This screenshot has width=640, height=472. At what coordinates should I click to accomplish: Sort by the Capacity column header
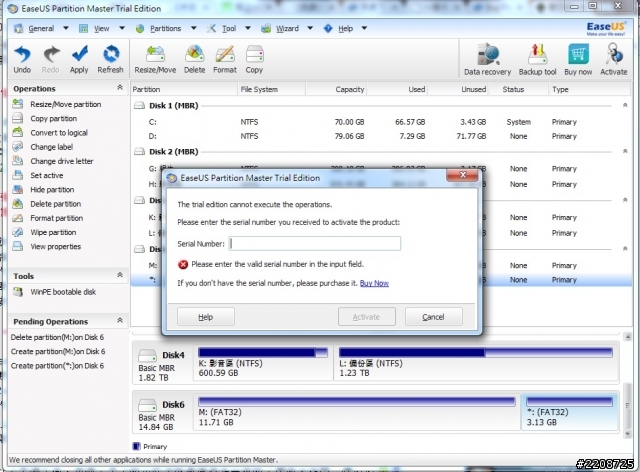(x=336, y=89)
